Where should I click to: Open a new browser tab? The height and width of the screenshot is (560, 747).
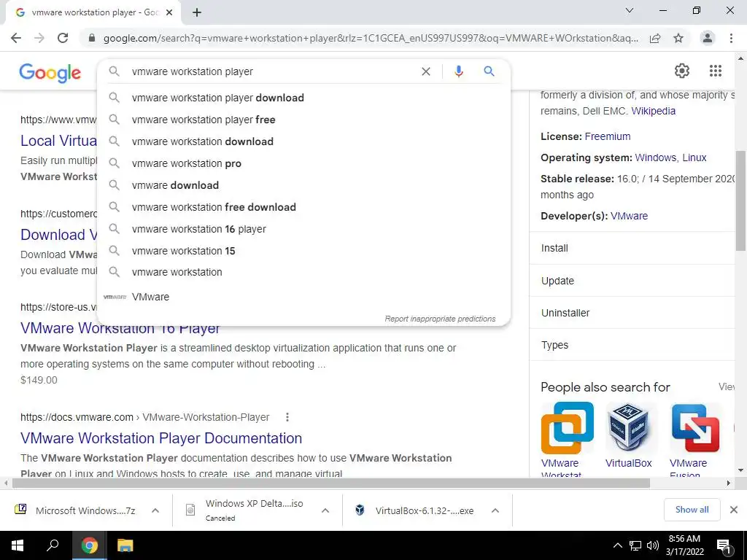pos(197,12)
